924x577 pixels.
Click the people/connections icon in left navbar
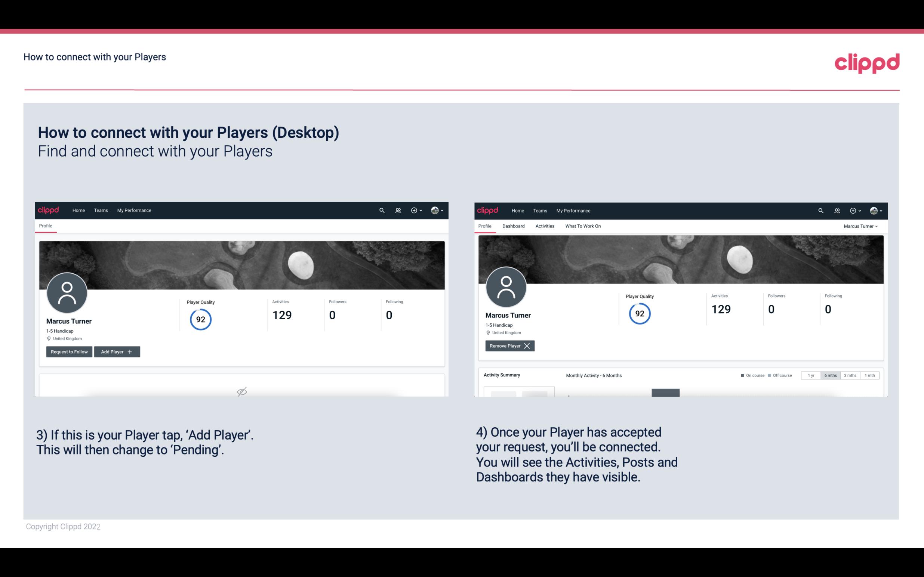tap(397, 210)
